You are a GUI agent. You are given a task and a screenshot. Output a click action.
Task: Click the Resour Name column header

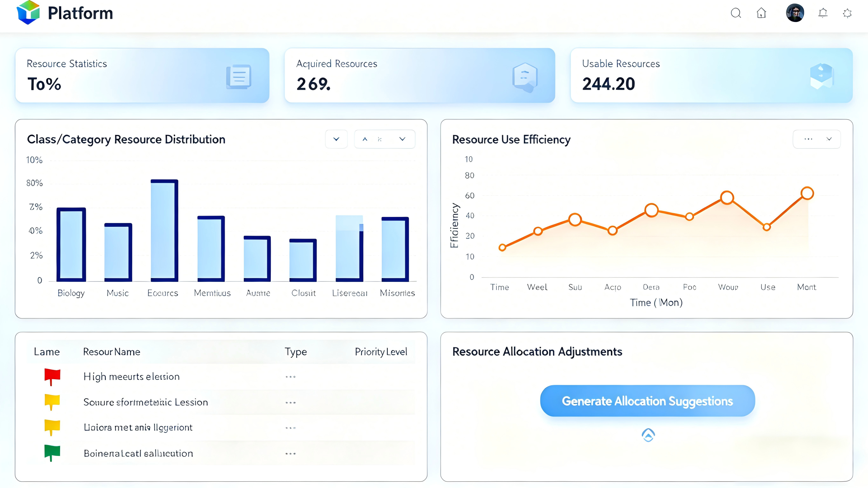click(112, 352)
